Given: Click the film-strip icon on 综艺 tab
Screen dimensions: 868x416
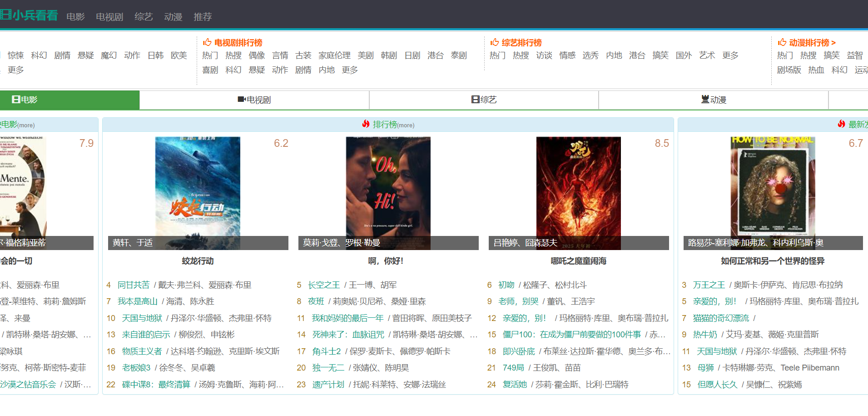Looking at the screenshot, I should pyautogui.click(x=475, y=100).
